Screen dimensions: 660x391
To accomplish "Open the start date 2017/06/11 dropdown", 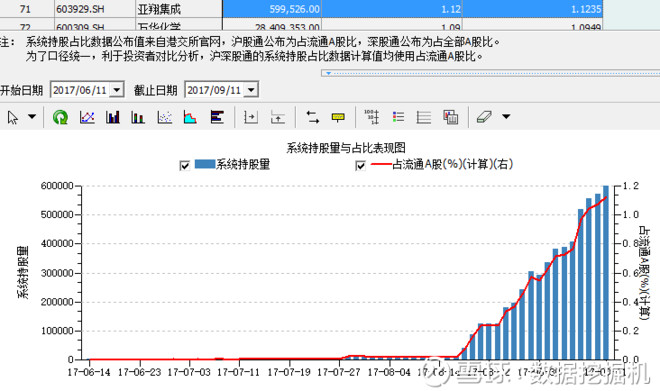I will click(117, 90).
